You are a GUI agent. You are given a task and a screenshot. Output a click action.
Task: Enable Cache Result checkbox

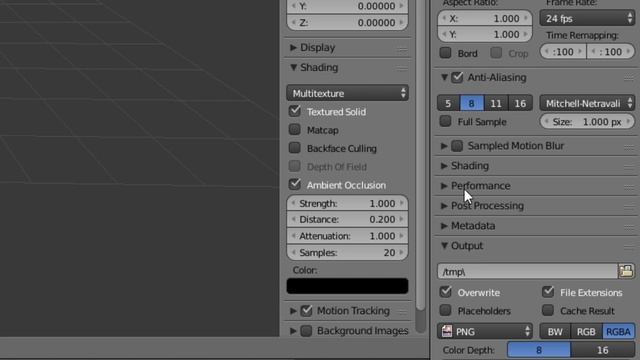(548, 310)
